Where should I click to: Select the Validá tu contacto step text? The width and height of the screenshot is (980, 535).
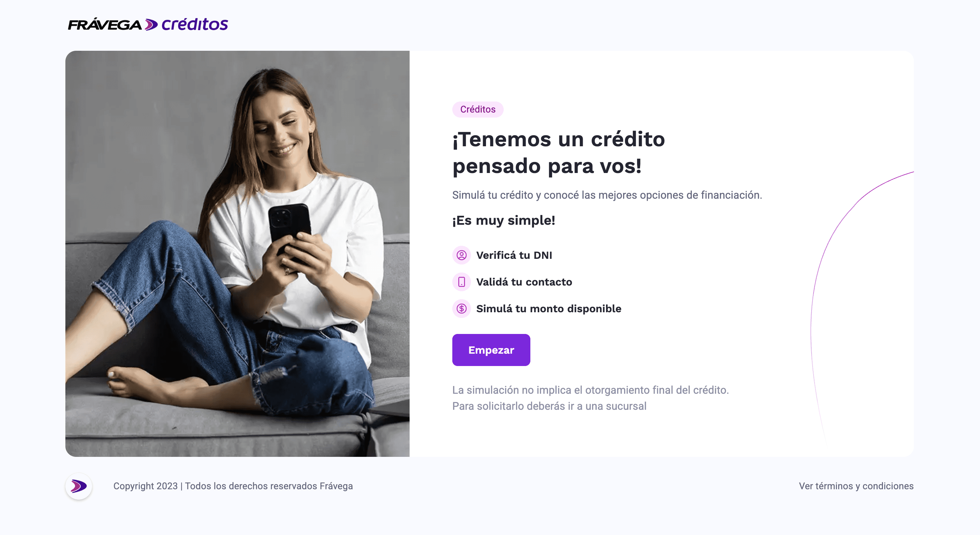(524, 282)
